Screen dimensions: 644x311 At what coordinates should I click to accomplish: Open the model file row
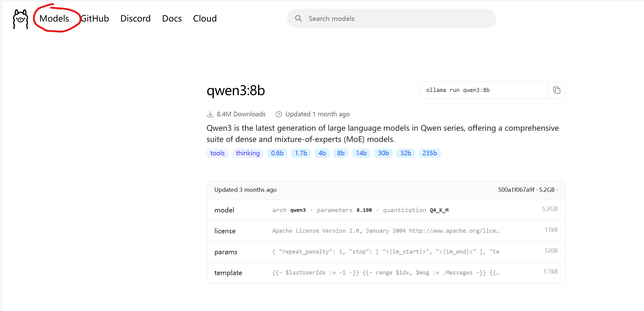[x=386, y=210]
